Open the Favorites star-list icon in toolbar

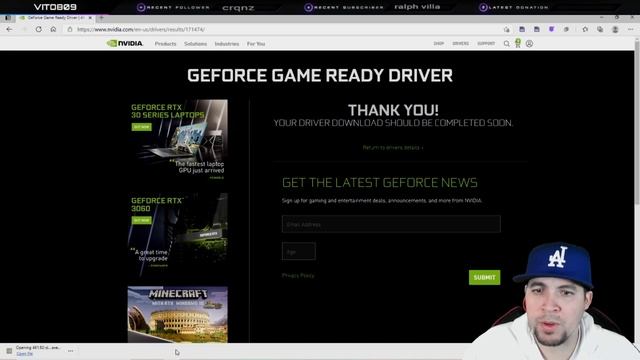pos(585,29)
